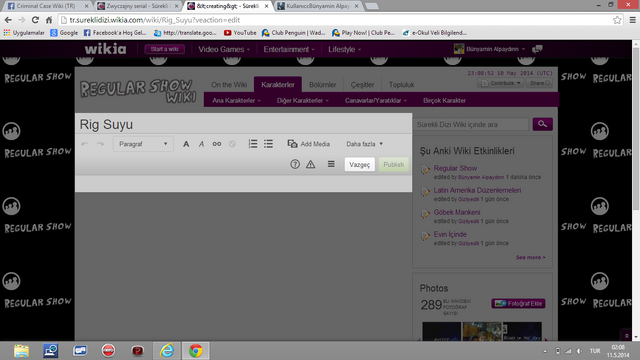Click the Regular Show Wiki wordmark
Viewport: 640px width, 360px height.
pos(138,90)
